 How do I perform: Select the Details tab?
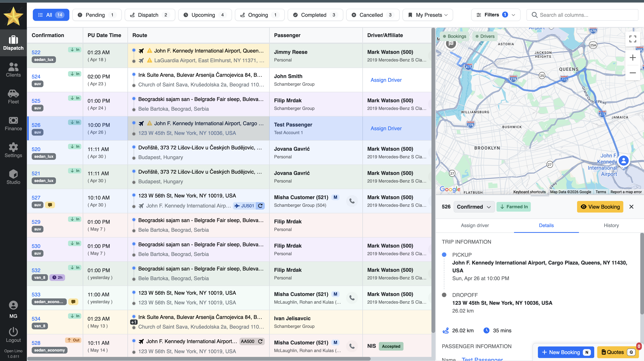pos(546,225)
